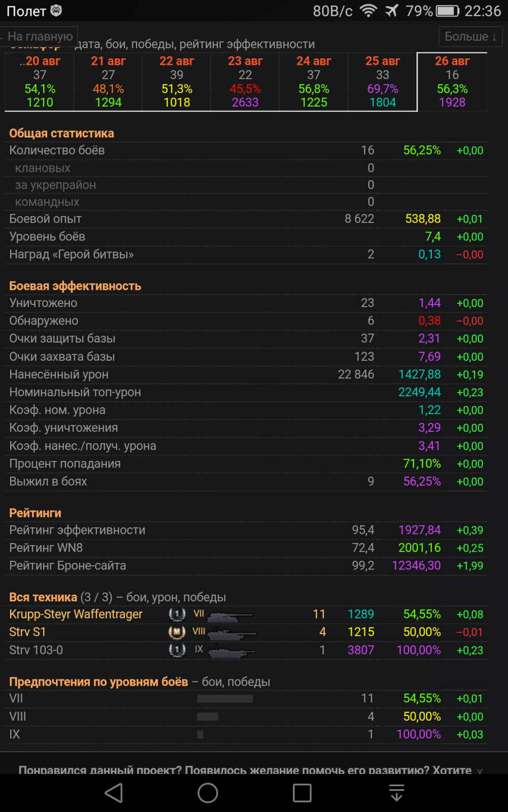
Task: Tap the Android back navigation button
Action: point(114,793)
